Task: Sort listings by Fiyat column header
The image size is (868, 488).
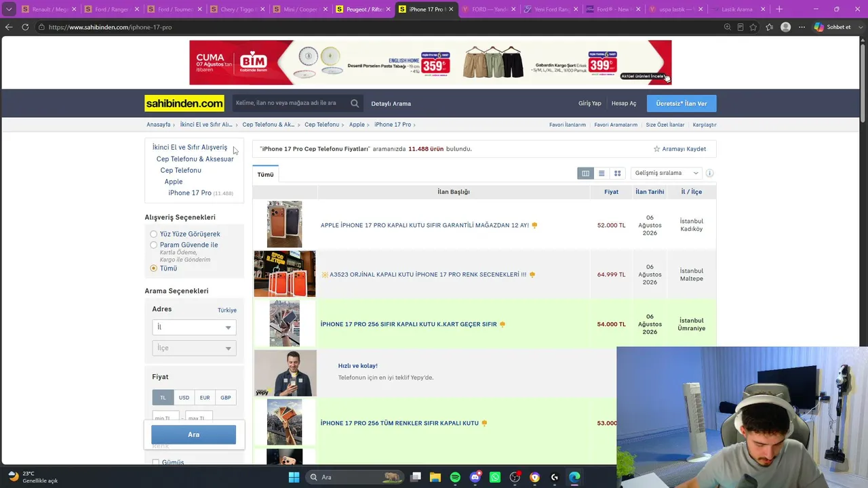Action: click(x=611, y=192)
